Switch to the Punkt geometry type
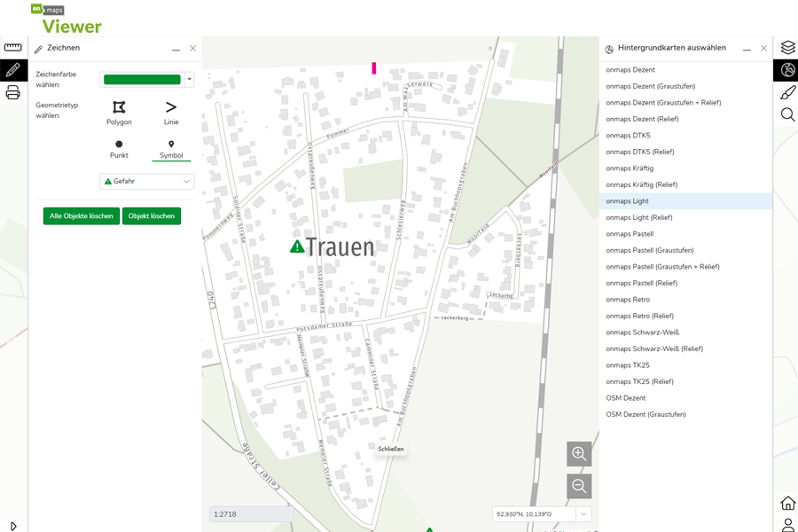This screenshot has width=798, height=532. [119, 149]
